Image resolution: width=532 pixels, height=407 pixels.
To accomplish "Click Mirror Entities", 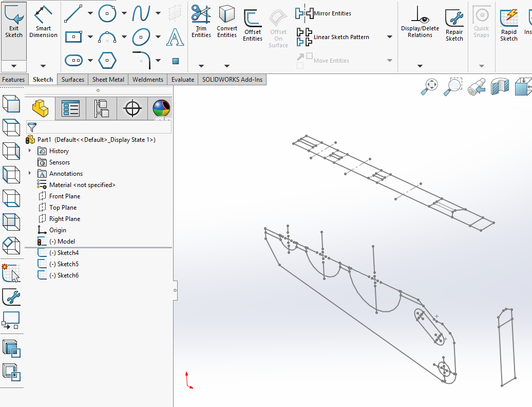I will tap(323, 13).
